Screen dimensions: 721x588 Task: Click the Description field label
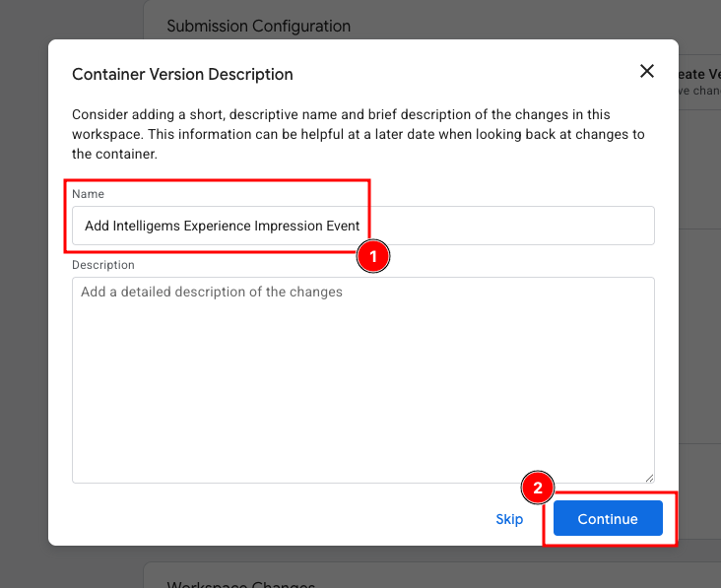tap(103, 265)
